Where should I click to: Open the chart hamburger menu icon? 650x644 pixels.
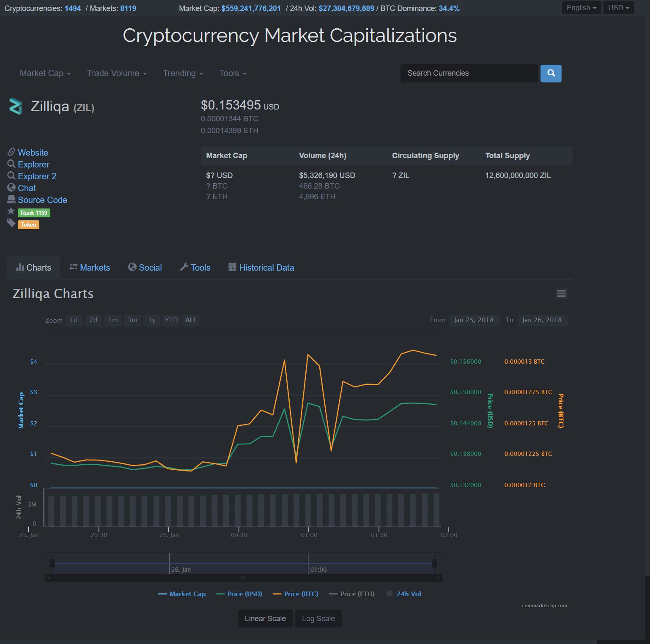click(x=561, y=293)
